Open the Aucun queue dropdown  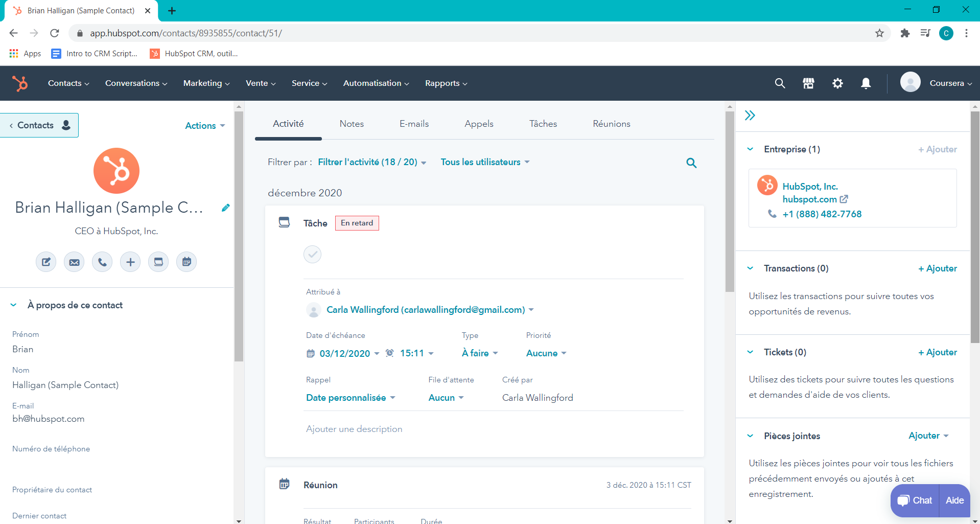(x=446, y=398)
